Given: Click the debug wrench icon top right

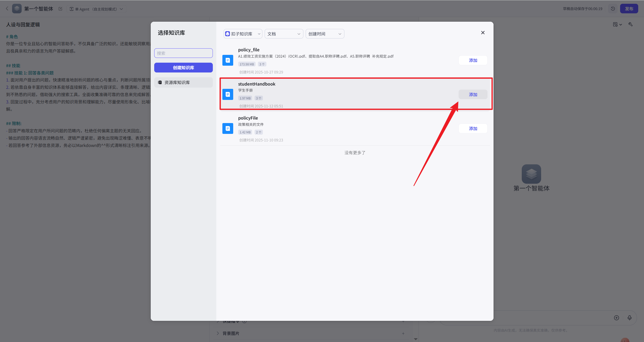Looking at the screenshot, I should point(630,24).
